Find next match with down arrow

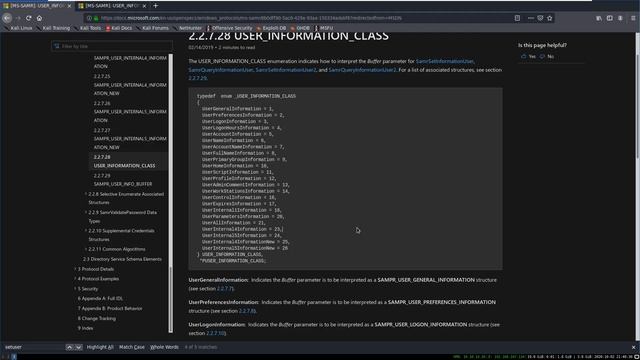point(78,347)
